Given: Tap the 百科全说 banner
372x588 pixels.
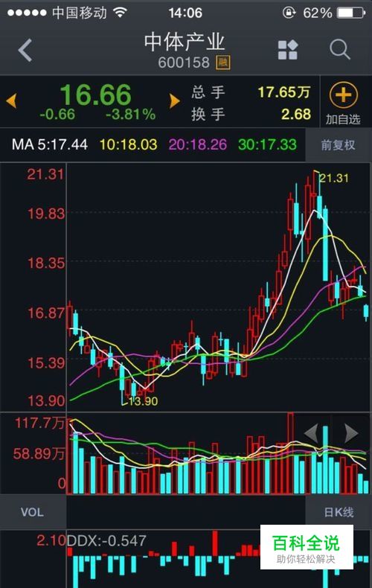Looking at the screenshot, I should [x=307, y=547].
